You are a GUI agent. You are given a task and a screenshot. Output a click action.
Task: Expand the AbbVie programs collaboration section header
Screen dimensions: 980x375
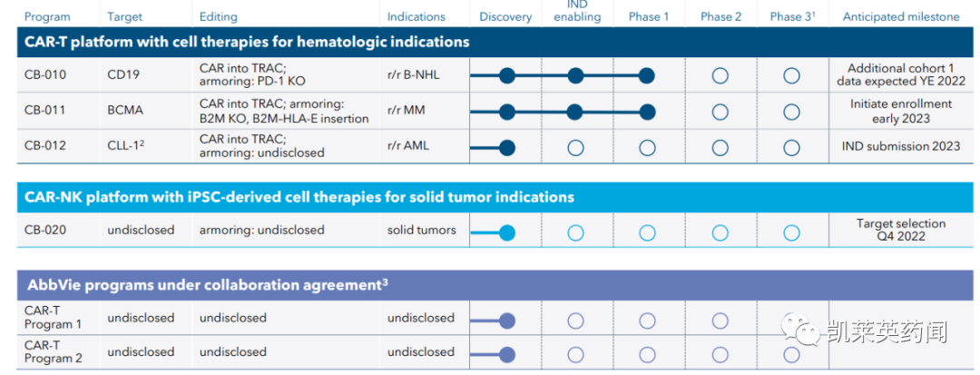click(x=206, y=284)
